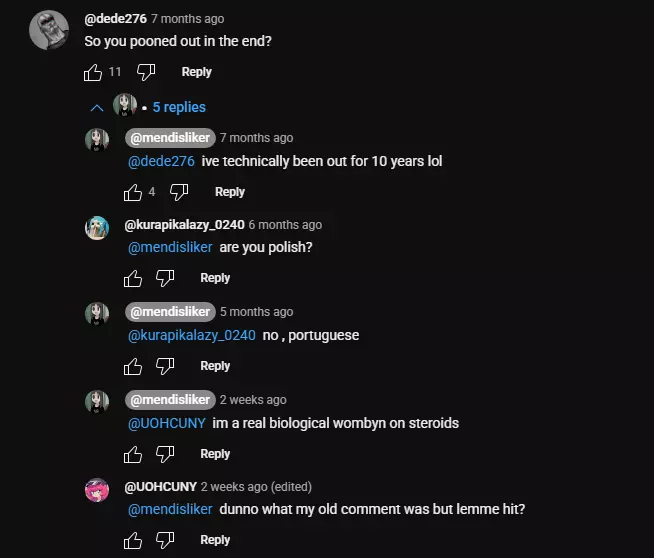Image resolution: width=654 pixels, height=558 pixels.
Task: Reply to the @UOHCUNY comment
Action: pos(215,540)
